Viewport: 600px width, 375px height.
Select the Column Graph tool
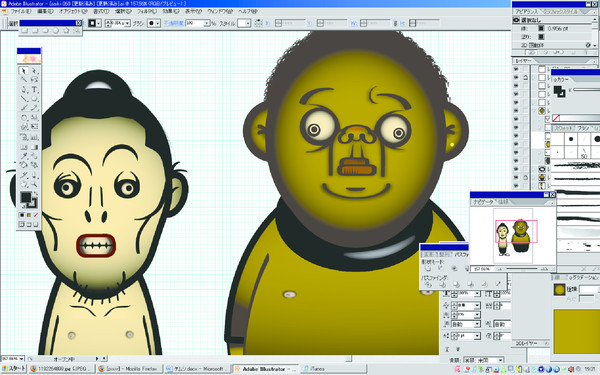[34, 137]
